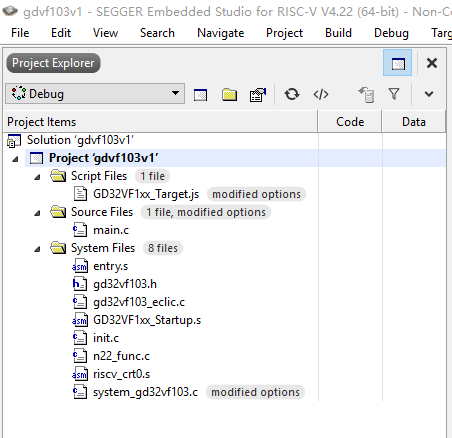
Task: Select system_gd32vf103.c file
Action: 145,392
